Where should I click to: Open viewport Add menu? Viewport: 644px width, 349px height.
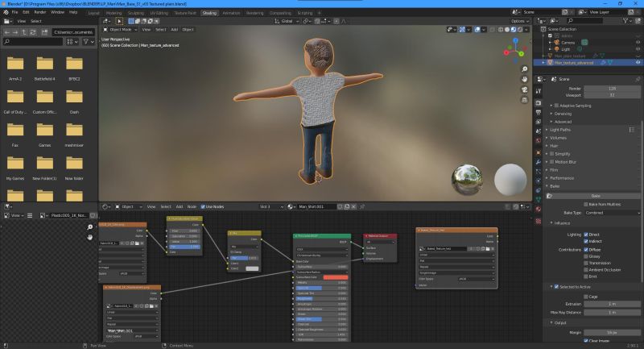[x=175, y=30]
